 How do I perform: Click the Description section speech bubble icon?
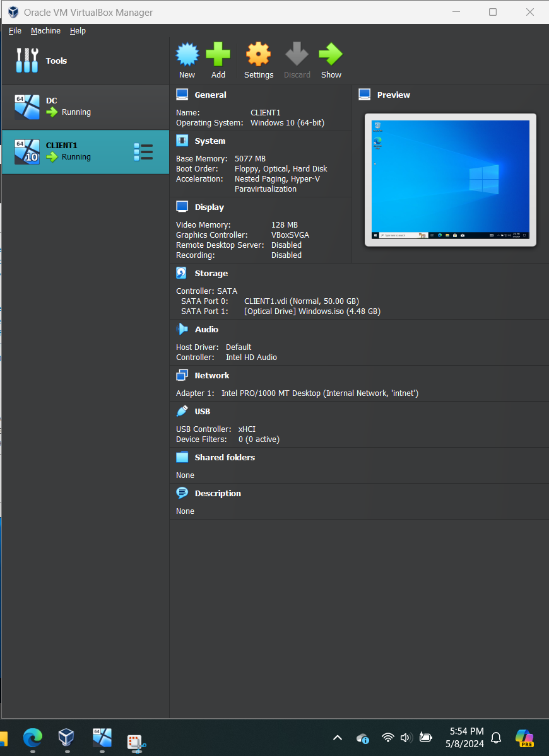182,493
